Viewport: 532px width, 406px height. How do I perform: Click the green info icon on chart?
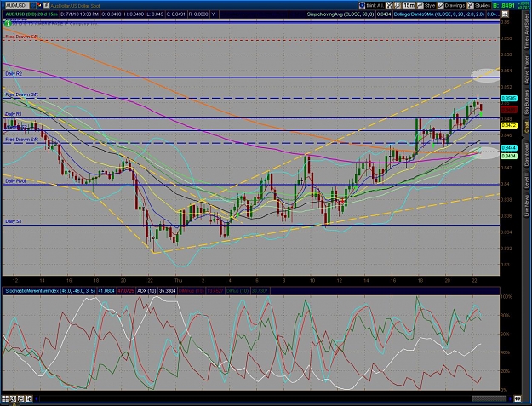[9, 23]
